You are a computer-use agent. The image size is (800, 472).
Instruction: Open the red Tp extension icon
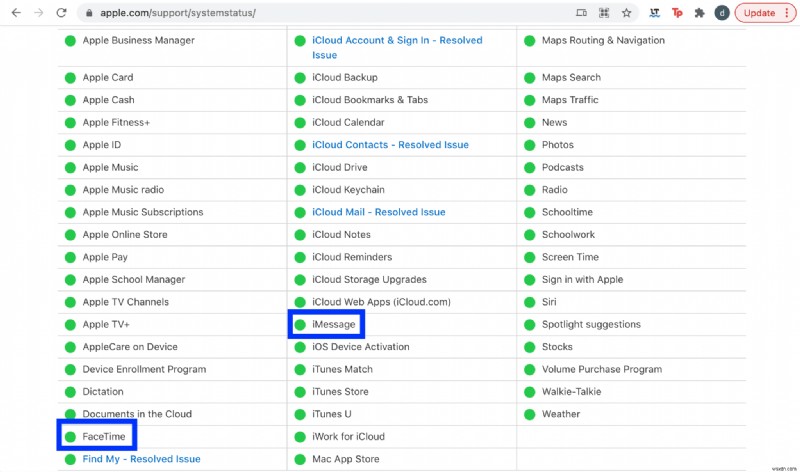coord(677,13)
